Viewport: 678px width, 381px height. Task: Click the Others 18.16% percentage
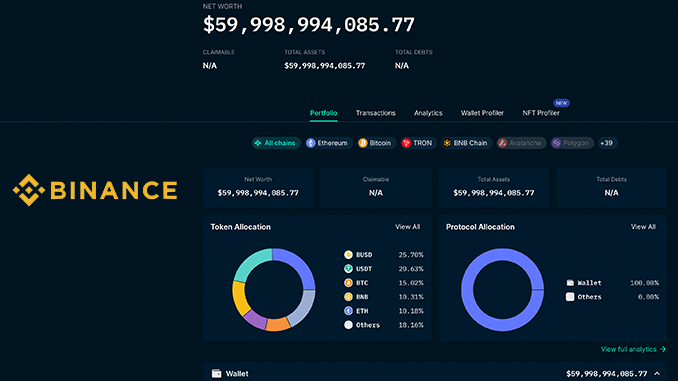(x=411, y=325)
